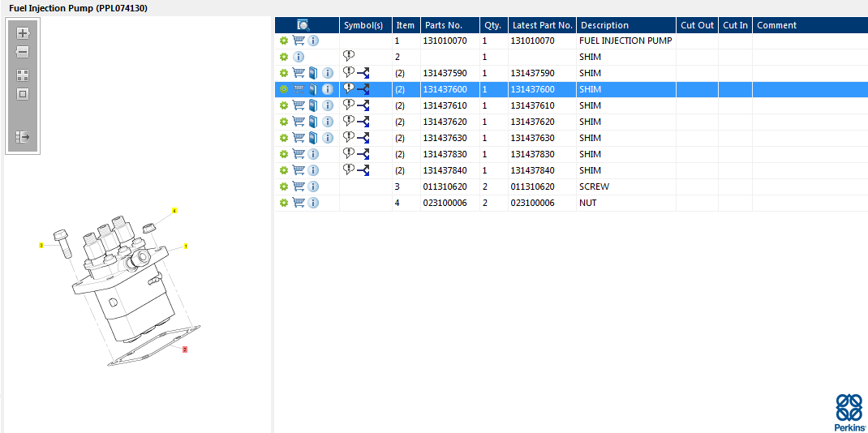Click the book icon for part 131437590
Image resolution: width=868 pixels, height=433 pixels.
[x=313, y=73]
